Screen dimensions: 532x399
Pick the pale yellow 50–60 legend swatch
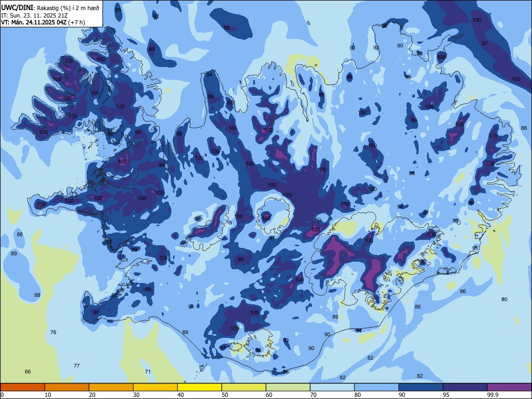pyautogui.click(x=244, y=387)
